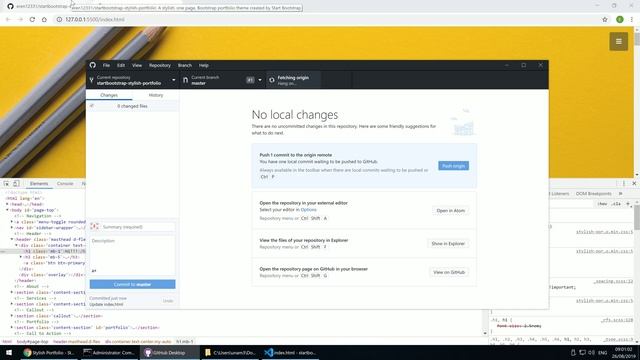Screen dimensions: 640x360
Task: Toggle the :hov element state button
Action: pyautogui.click(x=602, y=204)
